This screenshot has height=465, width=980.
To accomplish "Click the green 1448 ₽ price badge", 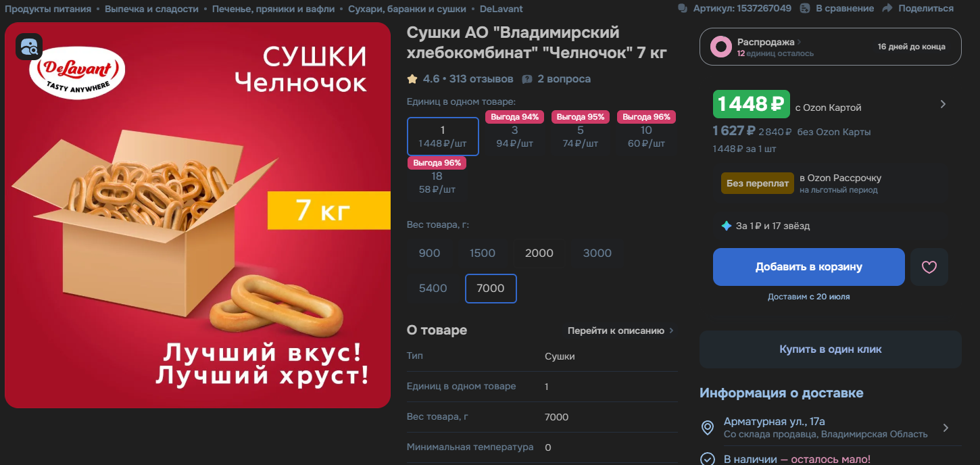I will tap(752, 104).
